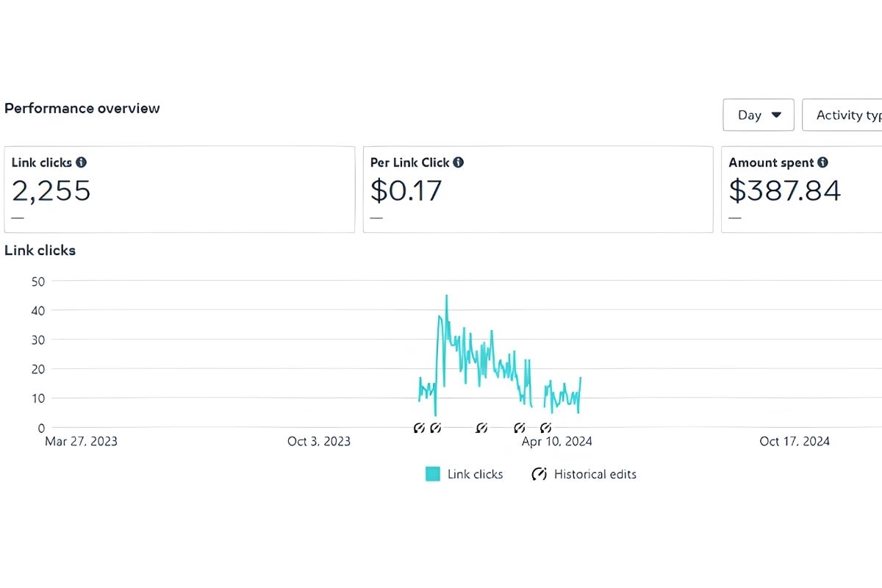The image size is (882, 588).
Task: Click the Apr 10, 2024 axis label
Action: tap(556, 442)
